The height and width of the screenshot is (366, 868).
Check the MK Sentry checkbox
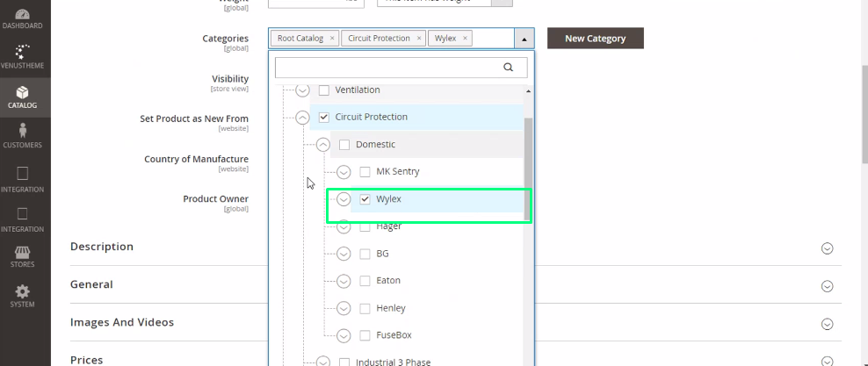(365, 172)
